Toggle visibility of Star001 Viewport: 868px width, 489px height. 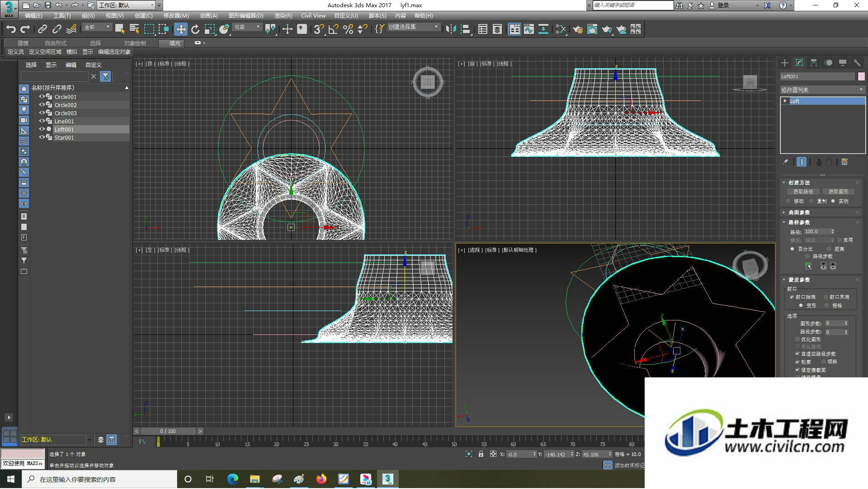[x=42, y=137]
